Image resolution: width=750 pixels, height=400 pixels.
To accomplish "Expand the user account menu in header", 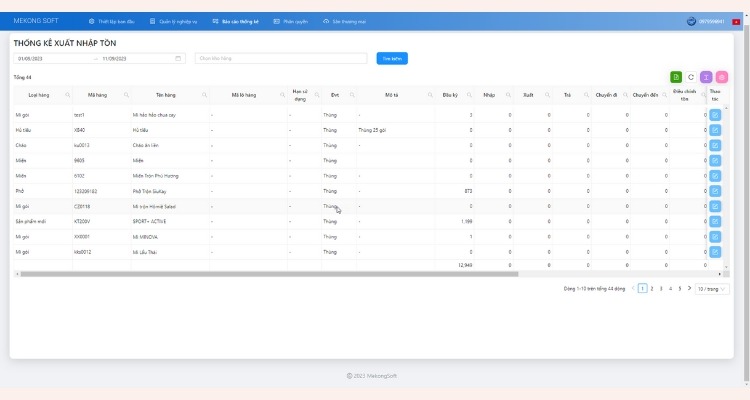I will (x=712, y=21).
